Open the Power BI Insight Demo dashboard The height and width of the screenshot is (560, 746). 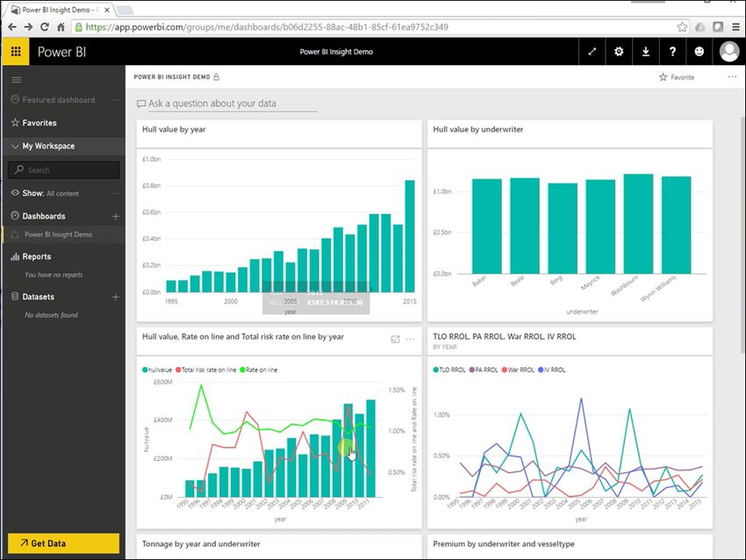pyautogui.click(x=58, y=234)
